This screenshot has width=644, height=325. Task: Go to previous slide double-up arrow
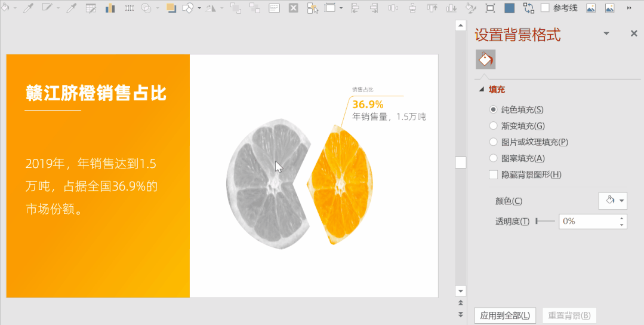pyautogui.click(x=460, y=302)
